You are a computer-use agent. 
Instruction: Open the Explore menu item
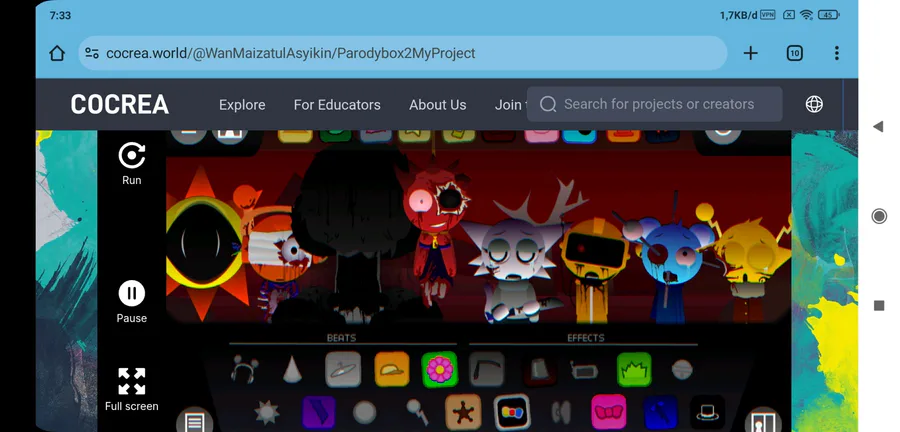point(242,105)
